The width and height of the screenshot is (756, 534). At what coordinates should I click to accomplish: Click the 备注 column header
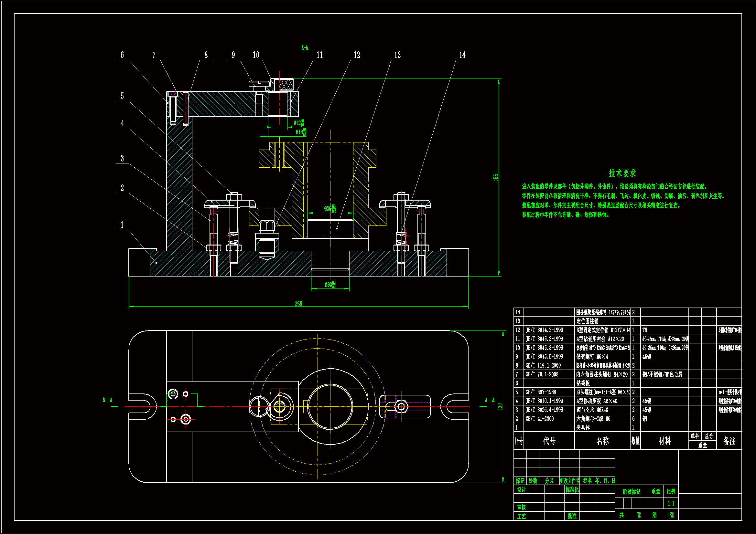(x=729, y=441)
